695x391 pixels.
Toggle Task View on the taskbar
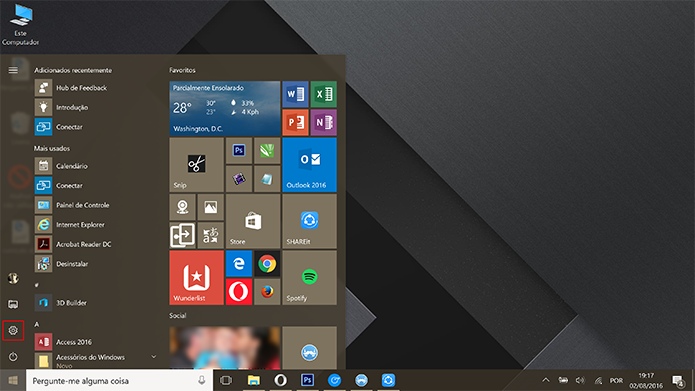coord(226,380)
